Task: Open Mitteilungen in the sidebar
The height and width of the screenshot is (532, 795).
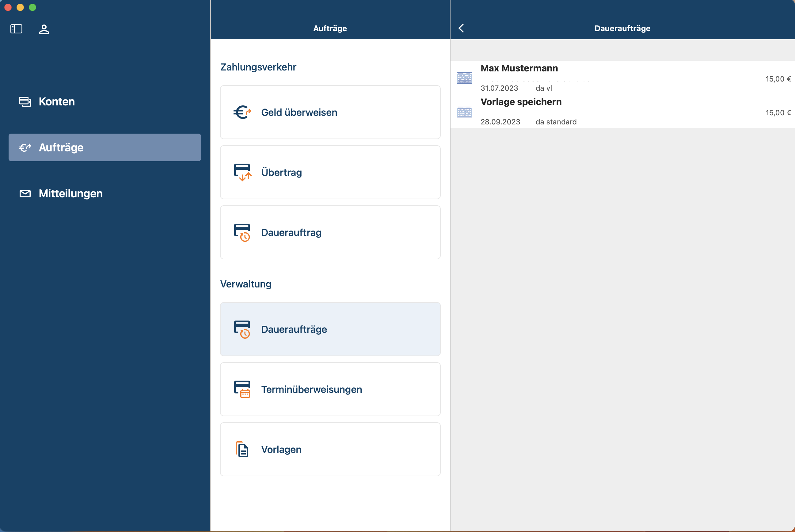Action: tap(105, 193)
